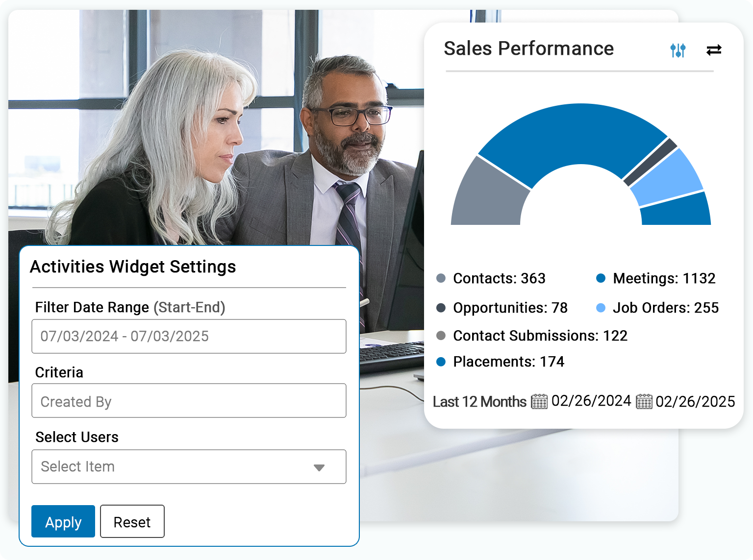Click the Opportunities legend dot
This screenshot has height=560, width=753.
tap(441, 308)
